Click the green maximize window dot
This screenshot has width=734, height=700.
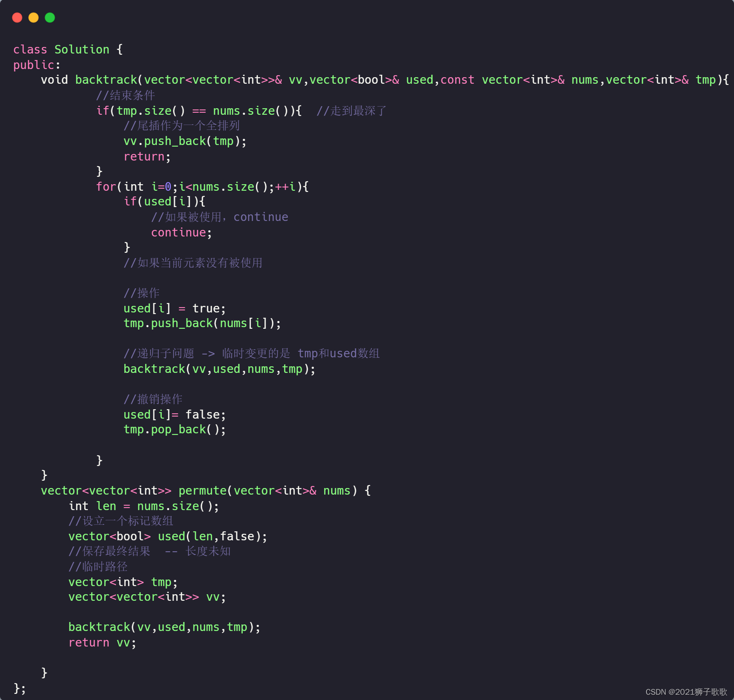[x=50, y=18]
